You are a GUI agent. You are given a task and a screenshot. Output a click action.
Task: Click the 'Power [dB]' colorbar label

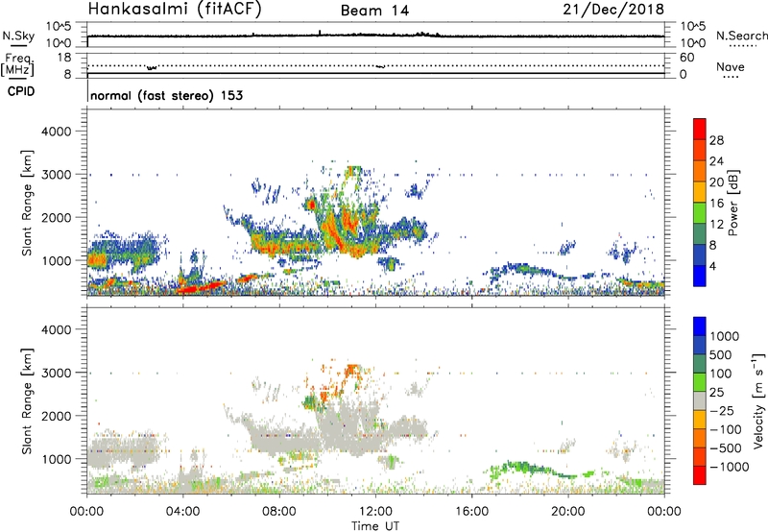(x=732, y=203)
